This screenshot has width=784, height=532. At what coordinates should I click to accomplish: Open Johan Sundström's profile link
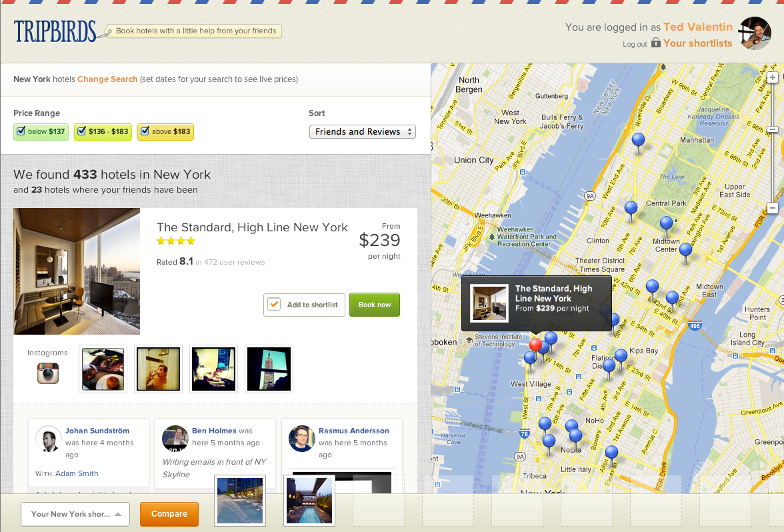pyautogui.click(x=97, y=431)
